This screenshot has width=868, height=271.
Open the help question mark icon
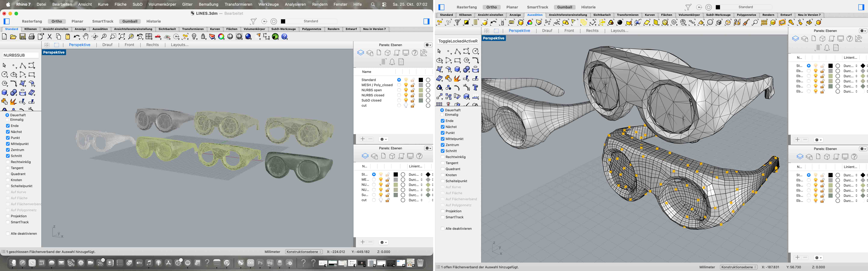[x=285, y=37]
